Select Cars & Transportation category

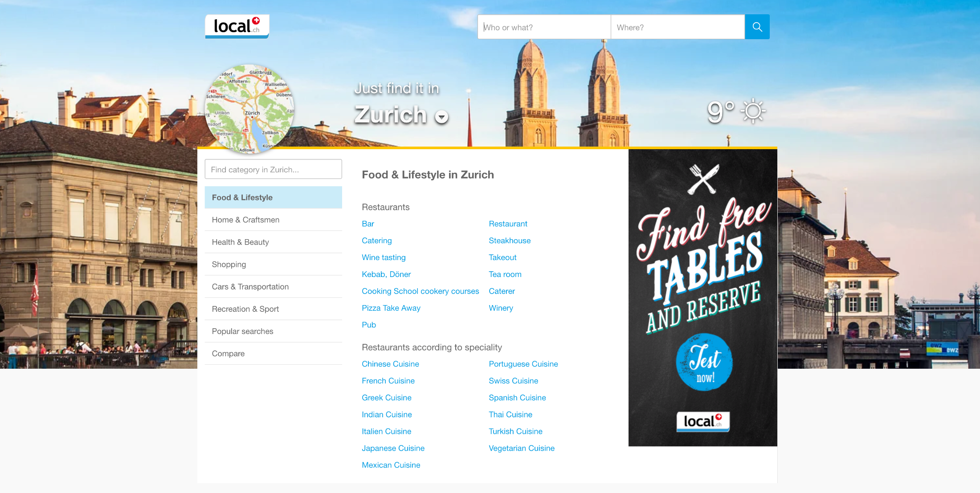coord(250,287)
